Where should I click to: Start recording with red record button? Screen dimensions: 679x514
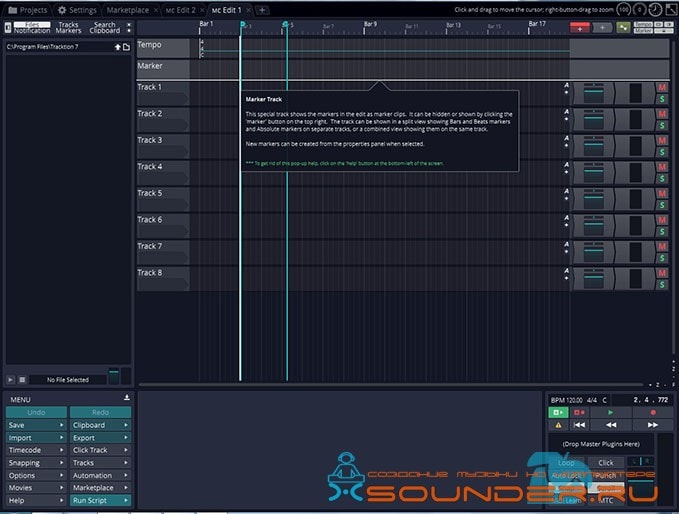click(x=653, y=413)
